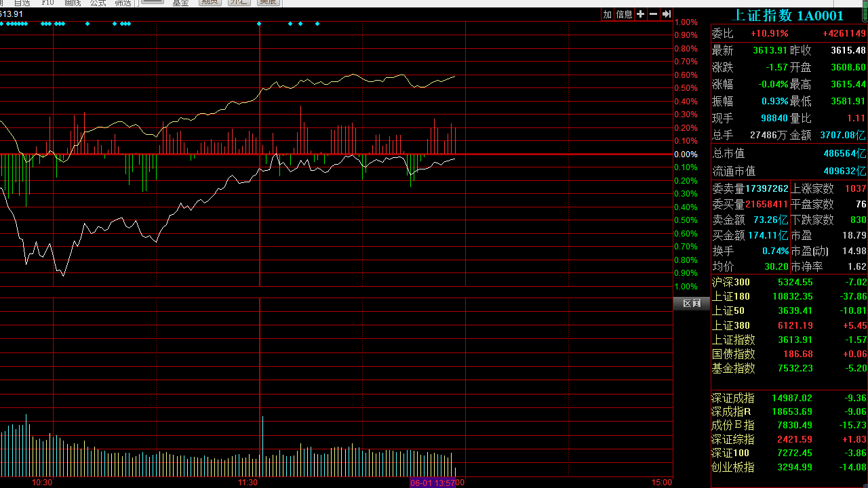
Task: Click the 市盈(动) value 14.98
Action: pyautogui.click(x=854, y=251)
